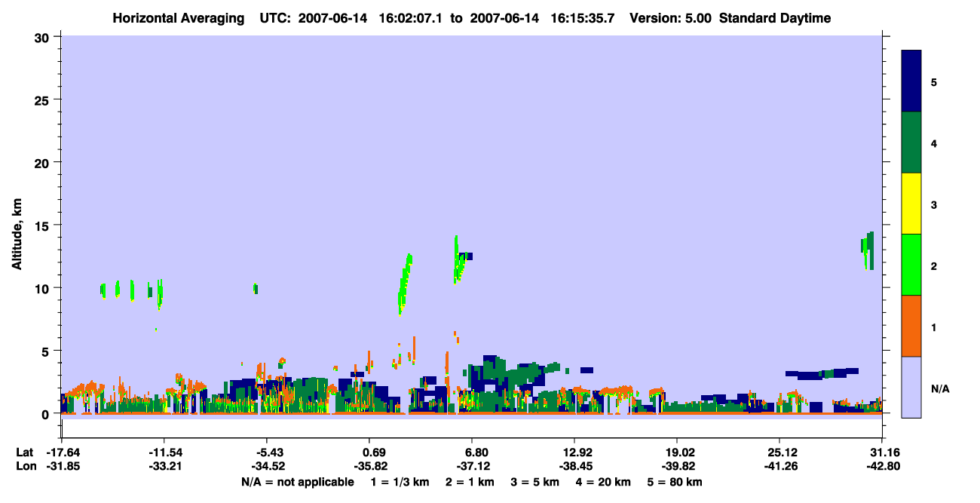Viewport: 980px width, 503px height.
Task: Click the "4 = 20 km" legend note
Action: pos(602,482)
